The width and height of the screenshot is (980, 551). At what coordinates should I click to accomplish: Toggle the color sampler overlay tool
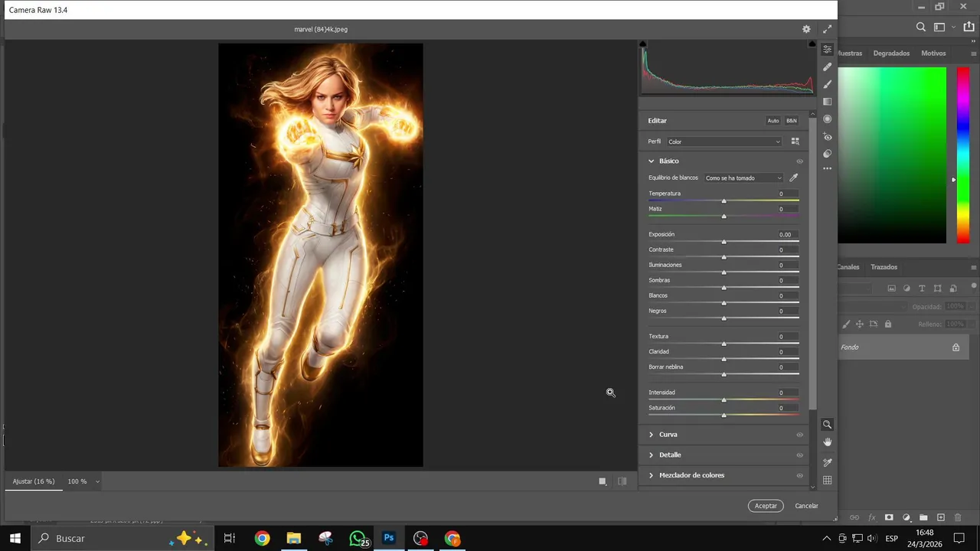click(x=828, y=462)
